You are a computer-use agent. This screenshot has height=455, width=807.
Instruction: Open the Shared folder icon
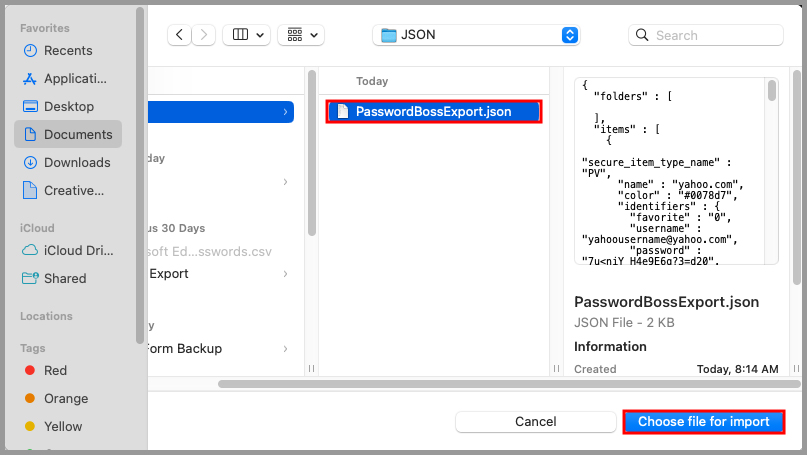coord(30,278)
